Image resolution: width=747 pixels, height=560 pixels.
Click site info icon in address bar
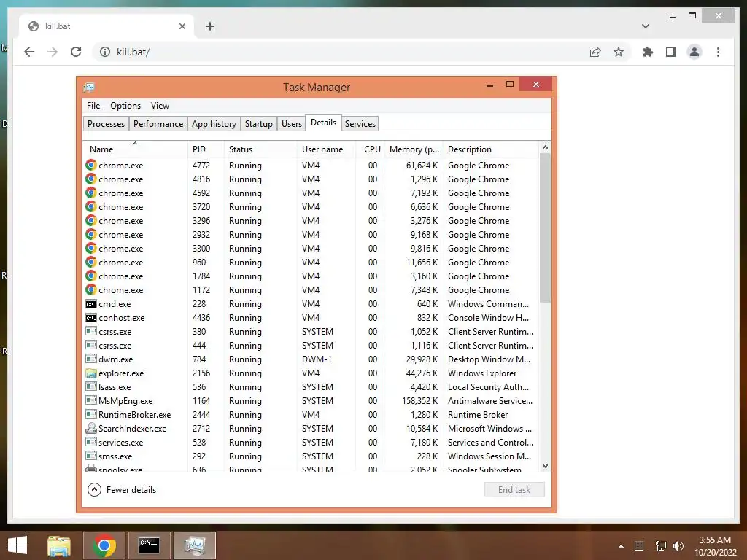coord(105,52)
